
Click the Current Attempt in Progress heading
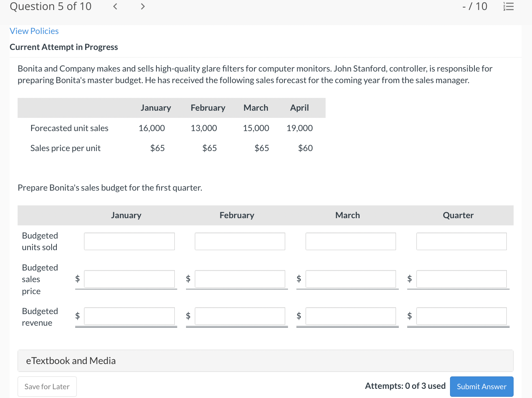(64, 47)
